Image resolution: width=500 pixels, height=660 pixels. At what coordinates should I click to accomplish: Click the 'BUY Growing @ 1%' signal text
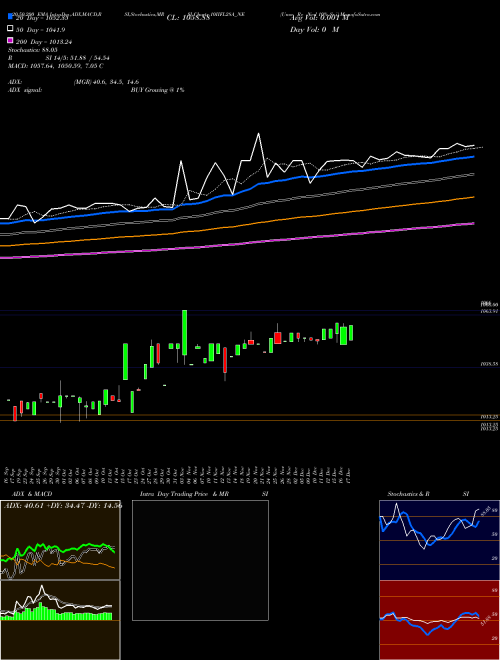157,90
